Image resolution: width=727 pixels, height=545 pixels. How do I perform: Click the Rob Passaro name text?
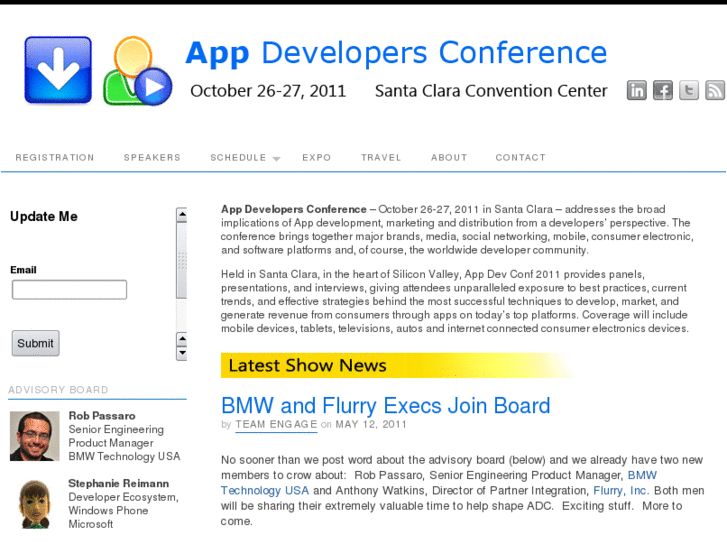pyautogui.click(x=102, y=416)
